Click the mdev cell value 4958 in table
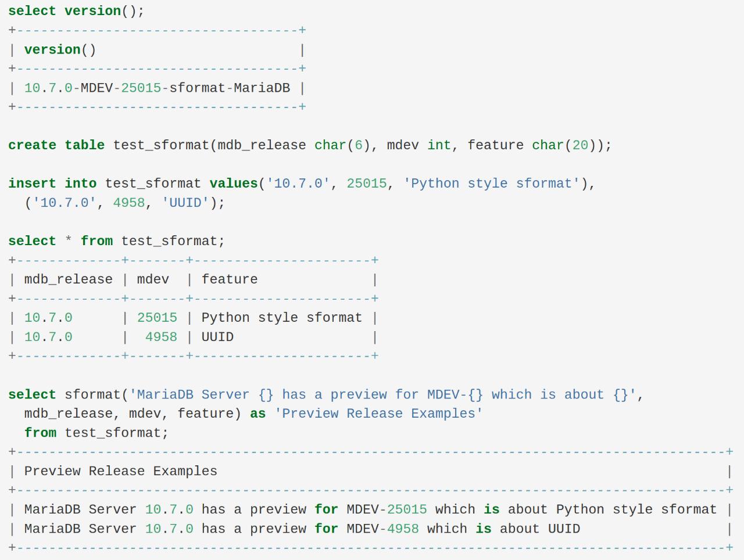The image size is (744, 560). coord(161,337)
